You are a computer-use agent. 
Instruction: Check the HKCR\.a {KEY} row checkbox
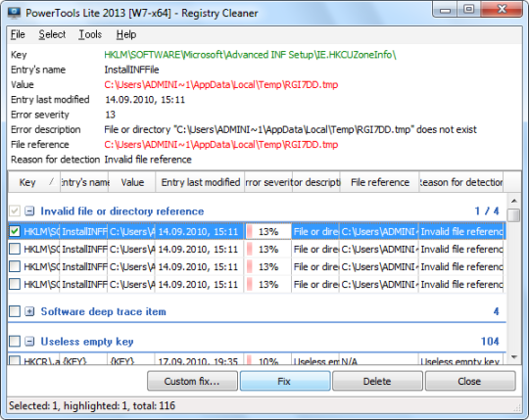pos(15,360)
